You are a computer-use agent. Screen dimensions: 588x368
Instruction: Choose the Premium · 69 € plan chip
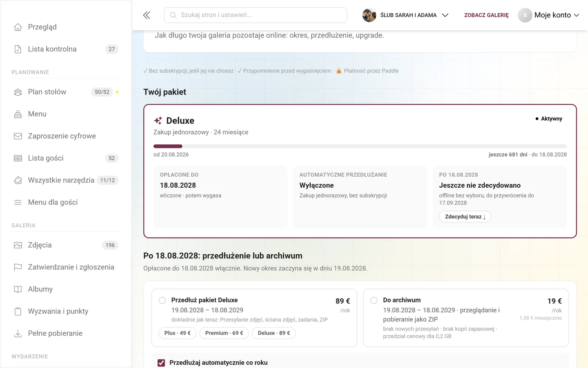(224, 333)
